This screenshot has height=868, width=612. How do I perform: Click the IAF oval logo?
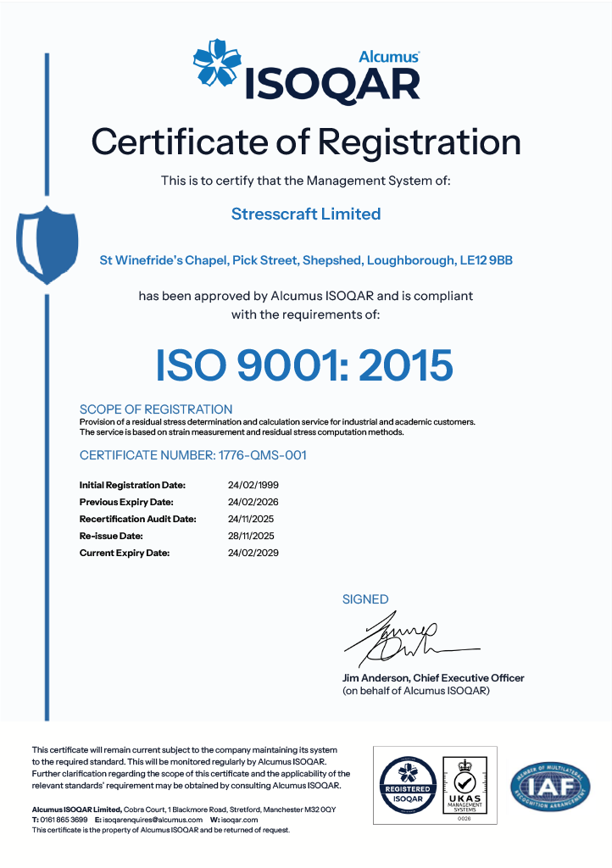tap(550, 786)
